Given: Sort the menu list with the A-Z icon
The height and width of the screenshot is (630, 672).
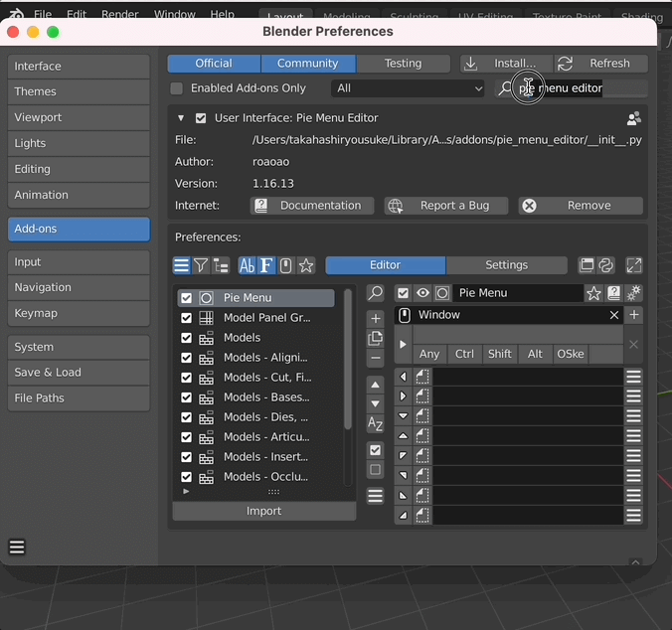Looking at the screenshot, I should [x=375, y=424].
